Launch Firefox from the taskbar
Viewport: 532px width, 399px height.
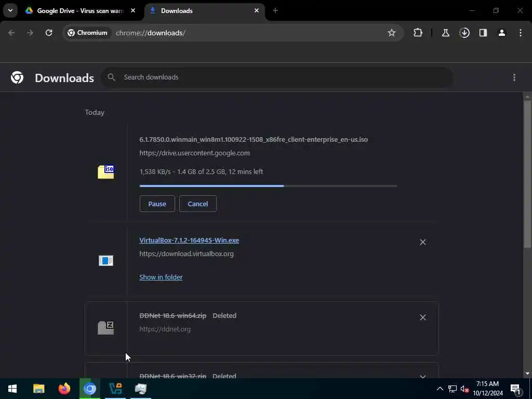pyautogui.click(x=64, y=389)
